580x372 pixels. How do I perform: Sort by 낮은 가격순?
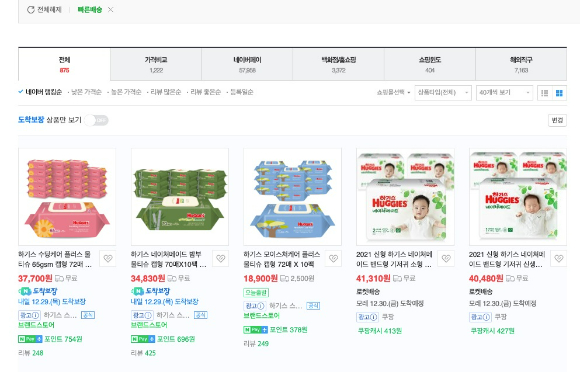click(x=86, y=92)
